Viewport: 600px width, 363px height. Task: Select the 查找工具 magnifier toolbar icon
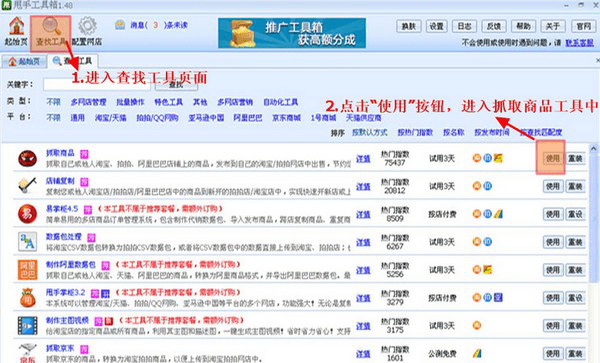coord(51,26)
